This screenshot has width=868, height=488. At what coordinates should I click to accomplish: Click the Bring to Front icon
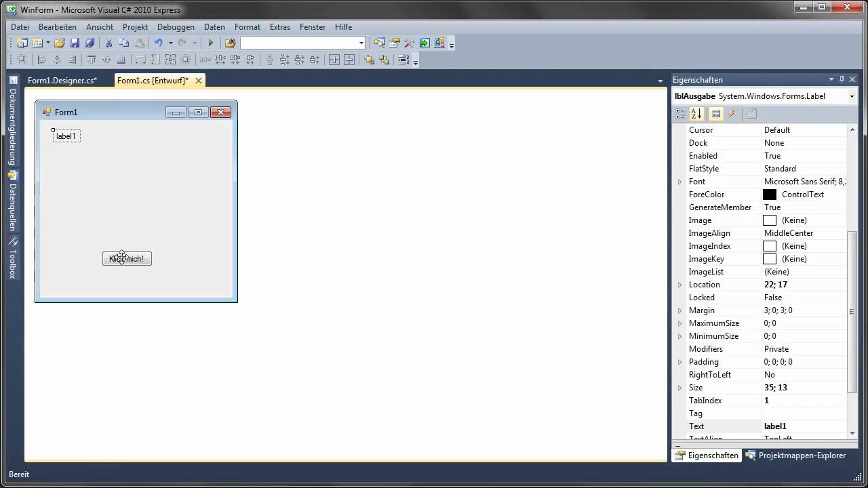point(369,60)
